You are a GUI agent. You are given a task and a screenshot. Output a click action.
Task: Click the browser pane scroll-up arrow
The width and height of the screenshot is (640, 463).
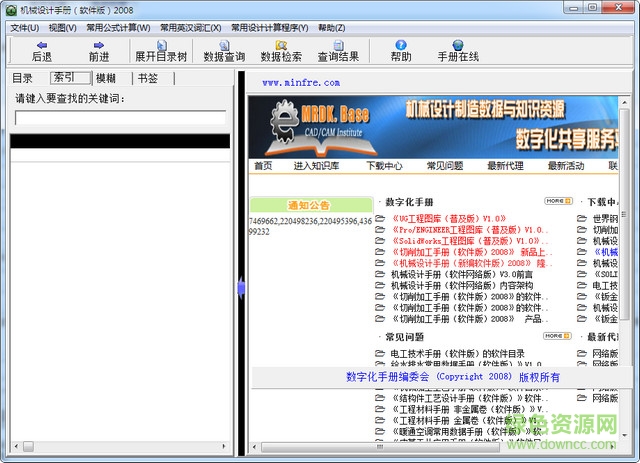pos(624,102)
